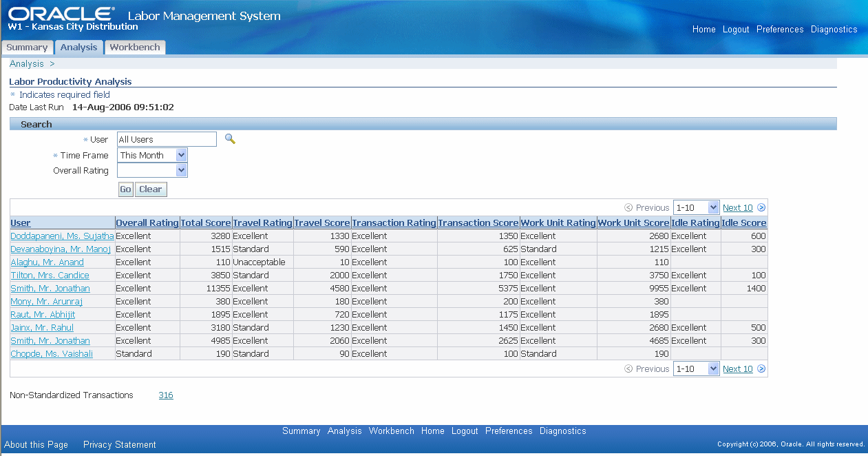868x456 pixels.
Task: Open user Doddapaneni, Ms. Sujatha
Action: 62,236
